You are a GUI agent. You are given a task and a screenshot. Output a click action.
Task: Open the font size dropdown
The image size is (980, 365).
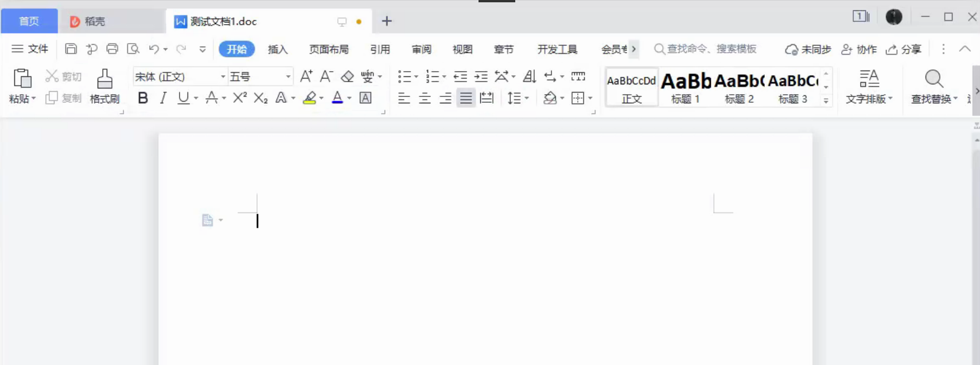288,76
